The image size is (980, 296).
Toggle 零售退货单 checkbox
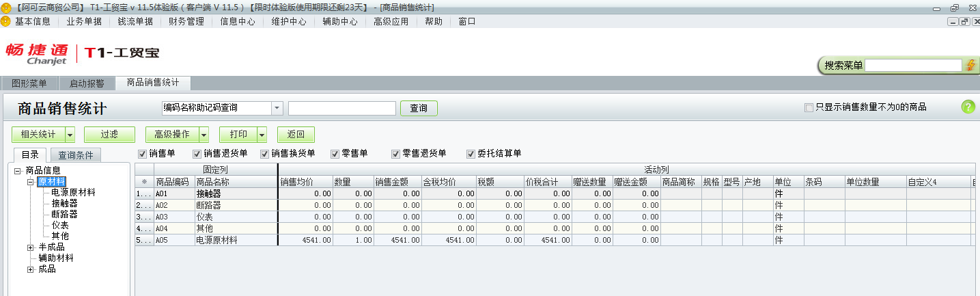click(x=395, y=153)
